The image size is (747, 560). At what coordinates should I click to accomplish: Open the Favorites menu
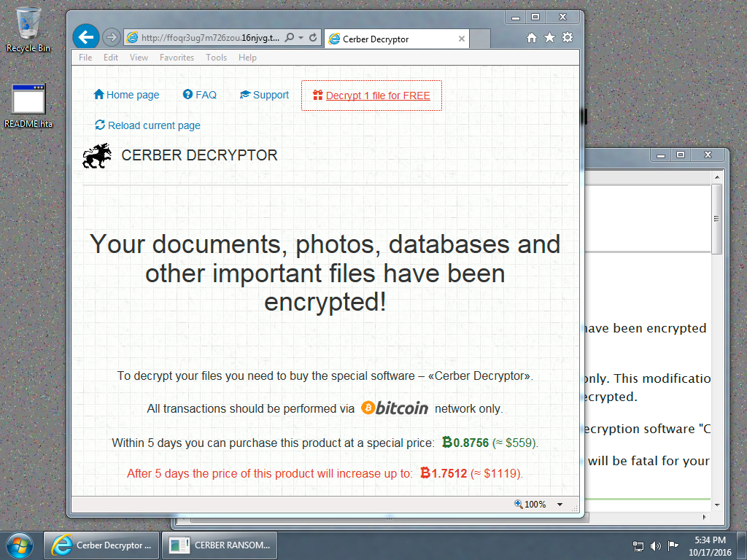coord(177,58)
